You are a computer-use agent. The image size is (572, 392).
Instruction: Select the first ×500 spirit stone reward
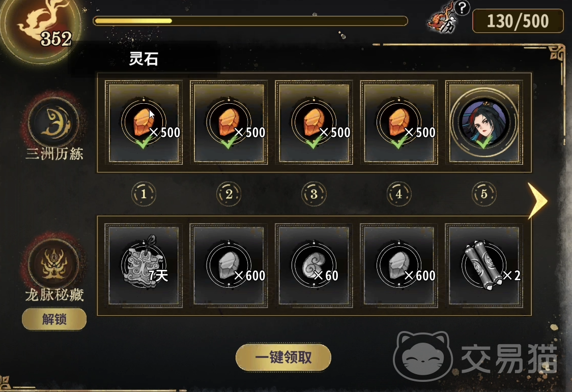144,123
